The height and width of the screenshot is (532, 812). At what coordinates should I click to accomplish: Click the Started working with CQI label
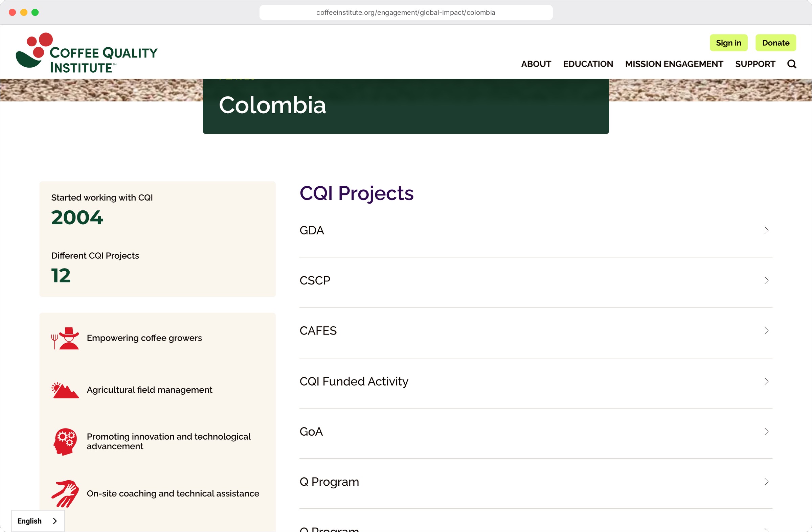[102, 198]
